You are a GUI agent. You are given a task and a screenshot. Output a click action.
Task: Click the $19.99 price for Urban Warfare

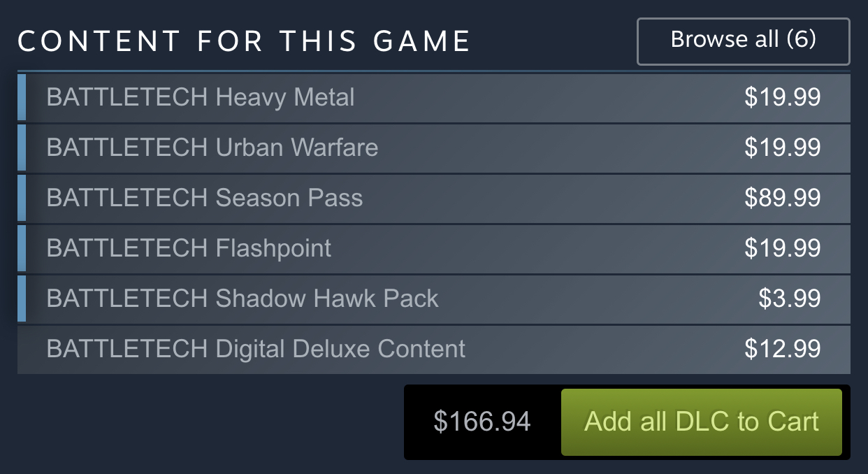[782, 148]
